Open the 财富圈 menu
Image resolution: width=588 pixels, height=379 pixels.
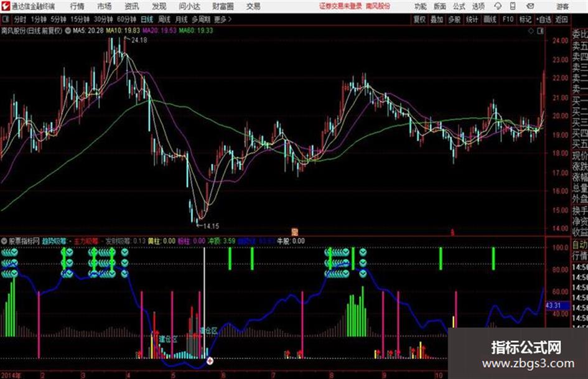(x=223, y=6)
